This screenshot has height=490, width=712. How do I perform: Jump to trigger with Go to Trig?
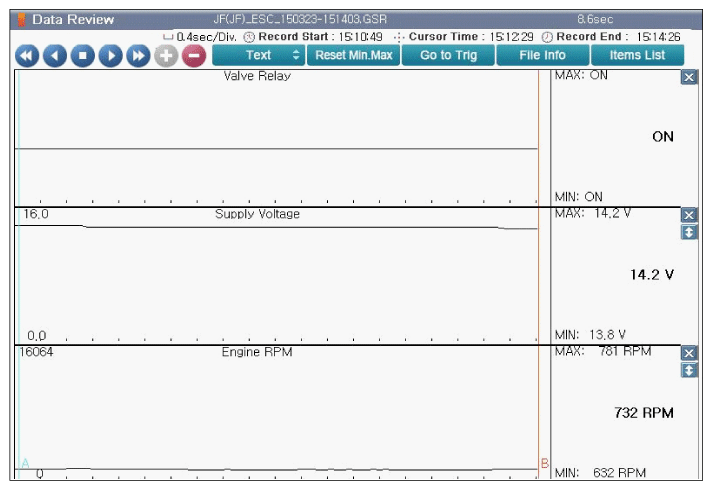pyautogui.click(x=448, y=55)
